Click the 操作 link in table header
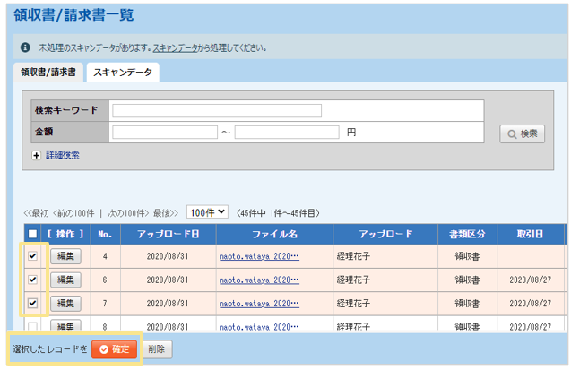 coord(65,234)
